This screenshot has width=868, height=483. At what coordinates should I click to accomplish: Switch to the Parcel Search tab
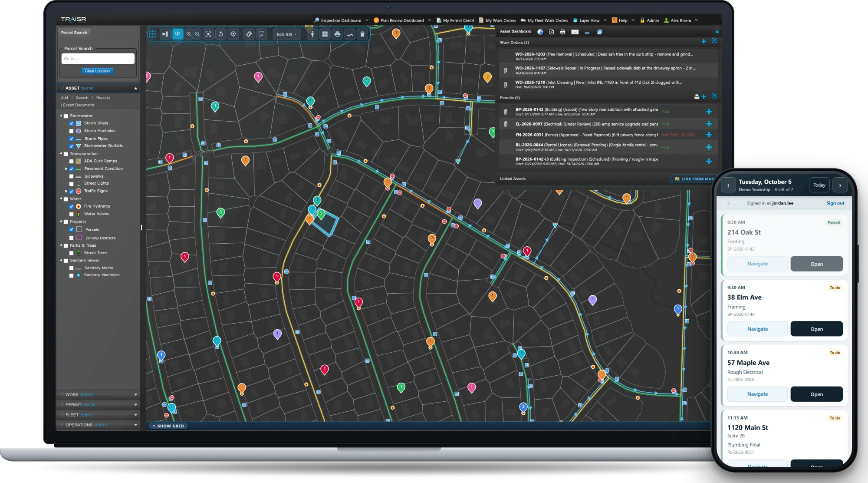[x=74, y=33]
